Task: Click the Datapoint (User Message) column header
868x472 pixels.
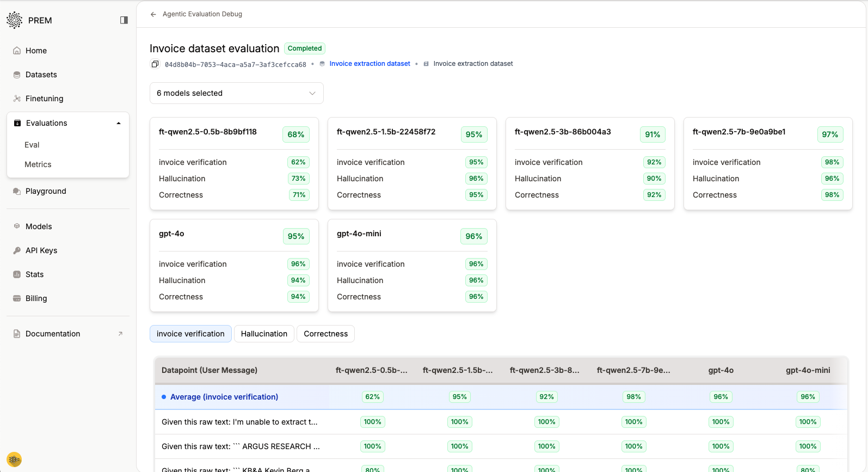Action: pos(210,370)
